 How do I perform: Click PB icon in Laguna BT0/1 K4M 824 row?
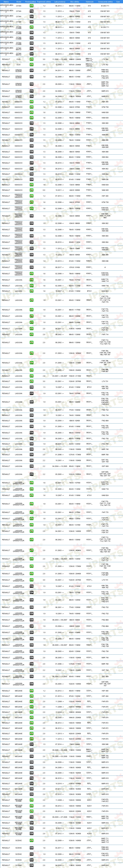click(x=31, y=291)
